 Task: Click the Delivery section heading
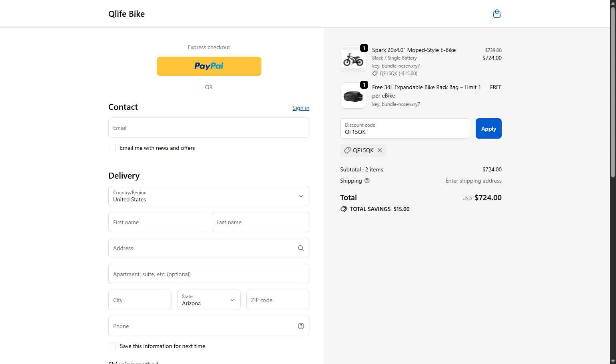click(x=124, y=176)
